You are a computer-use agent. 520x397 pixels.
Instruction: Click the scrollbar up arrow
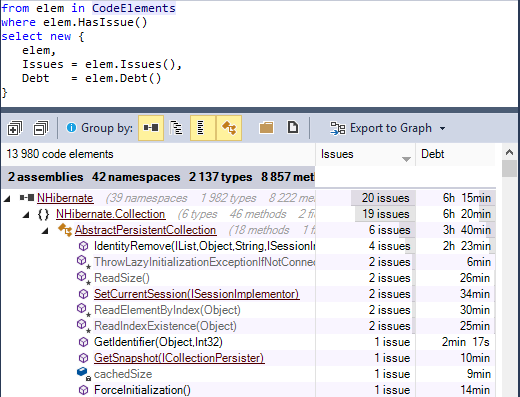click(x=509, y=153)
